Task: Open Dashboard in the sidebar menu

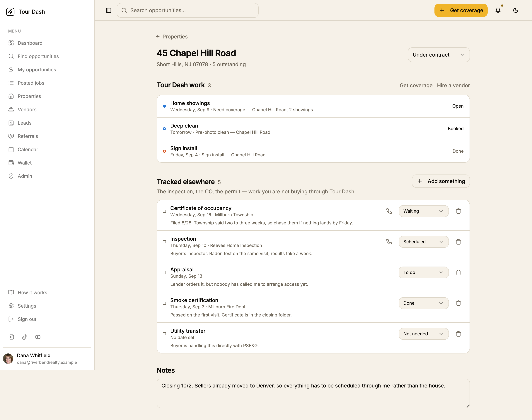Action: point(47,43)
